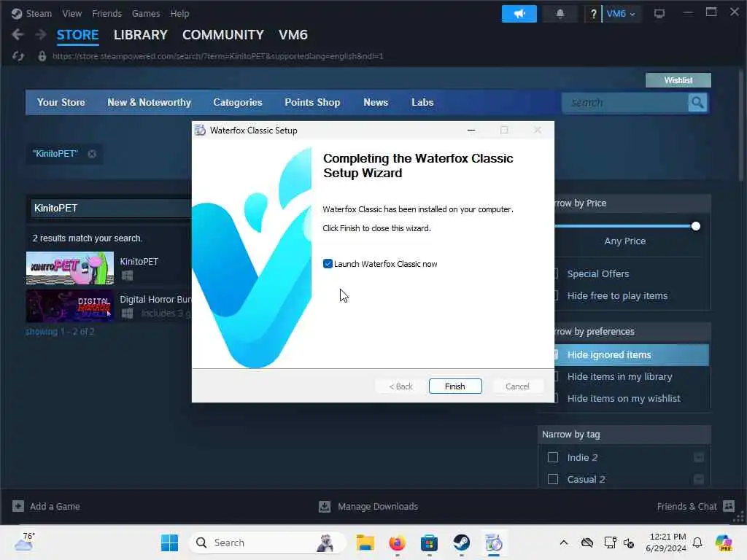Click the taskbar Search box

coord(268,542)
